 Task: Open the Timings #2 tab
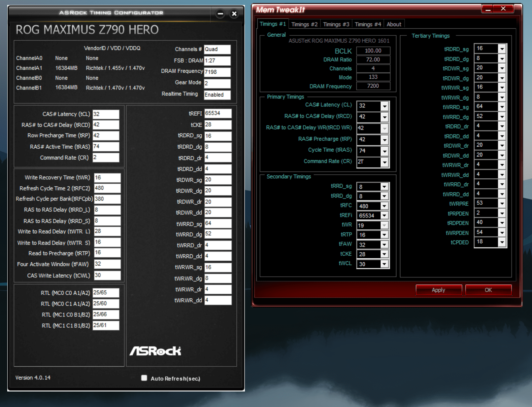coord(304,24)
